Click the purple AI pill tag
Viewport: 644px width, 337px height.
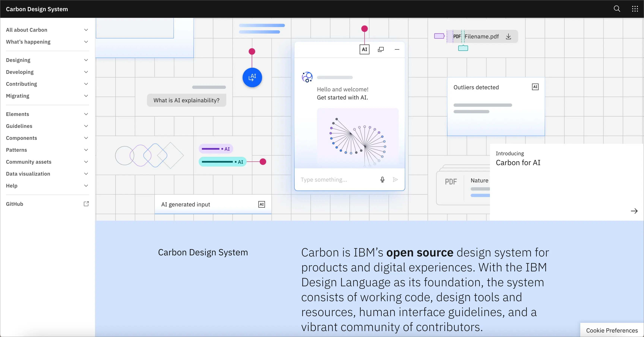pyautogui.click(x=216, y=149)
